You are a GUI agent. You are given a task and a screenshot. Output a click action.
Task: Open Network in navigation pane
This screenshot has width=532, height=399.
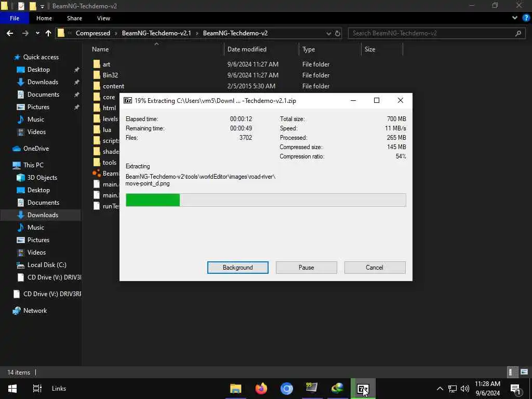tap(35, 311)
